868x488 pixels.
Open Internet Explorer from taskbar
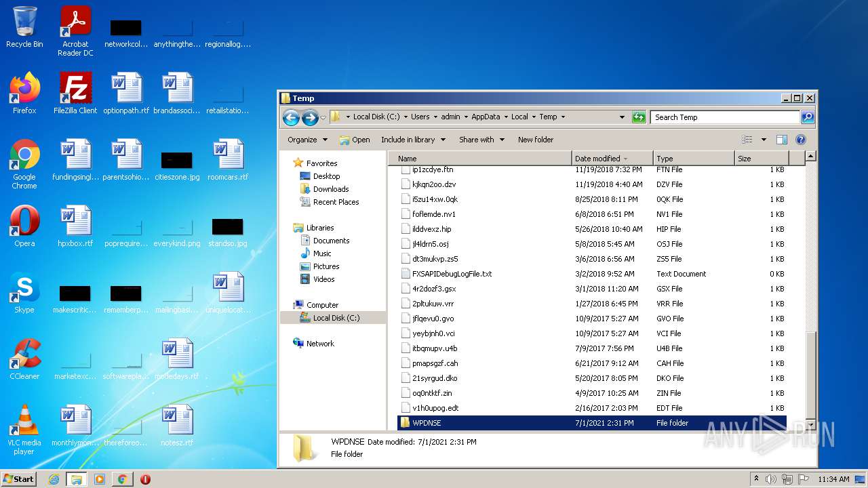click(54, 479)
